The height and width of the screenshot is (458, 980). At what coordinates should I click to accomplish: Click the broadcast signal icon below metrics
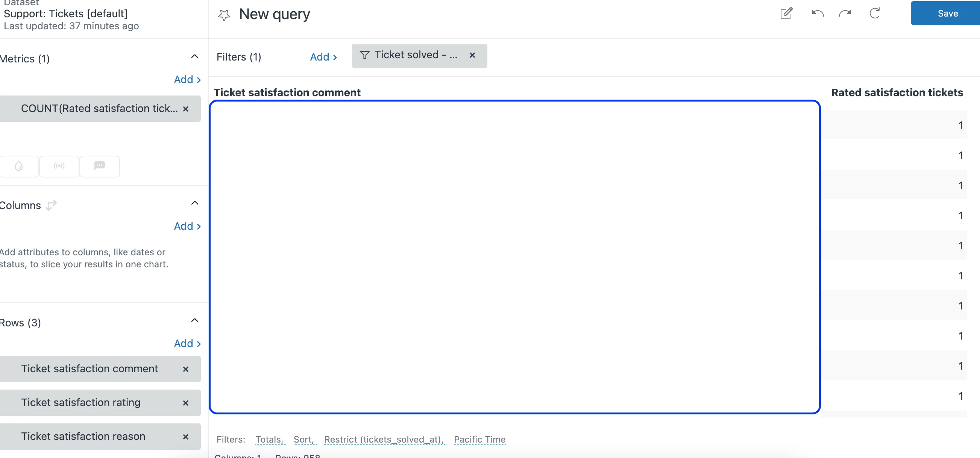[x=59, y=166]
